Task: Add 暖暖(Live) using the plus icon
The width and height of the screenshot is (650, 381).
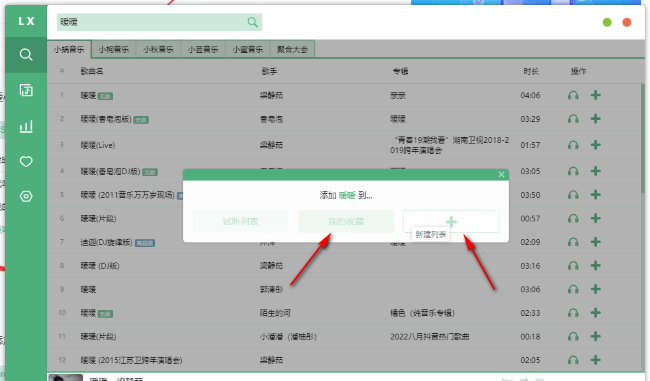Action: (x=596, y=145)
